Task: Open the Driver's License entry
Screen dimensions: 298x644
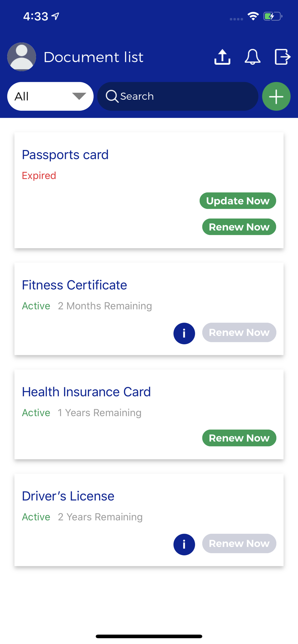Action: [x=149, y=520]
